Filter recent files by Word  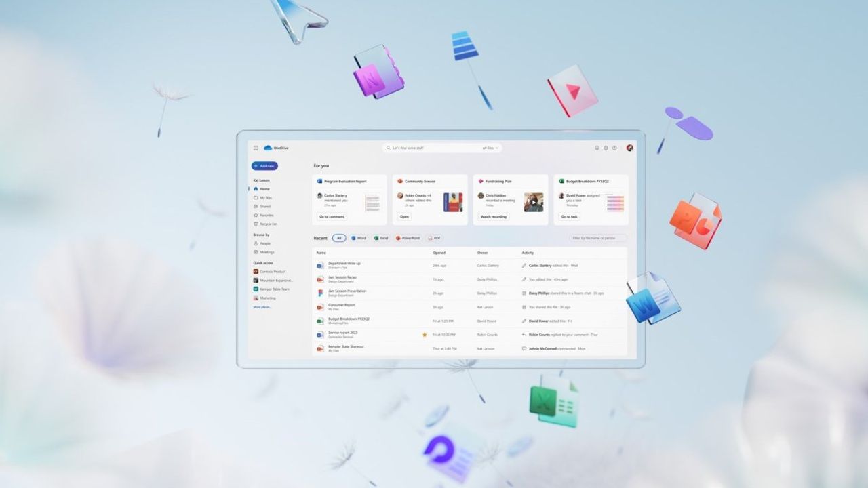tap(358, 238)
